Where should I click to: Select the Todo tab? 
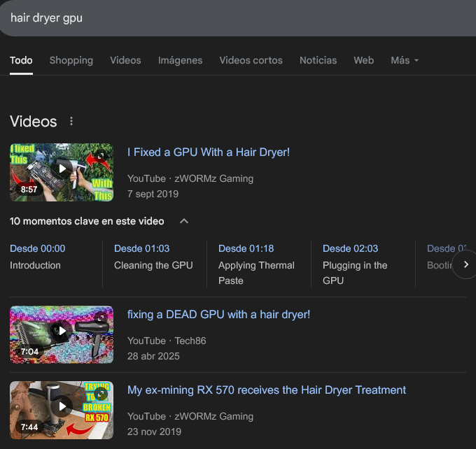click(x=21, y=60)
